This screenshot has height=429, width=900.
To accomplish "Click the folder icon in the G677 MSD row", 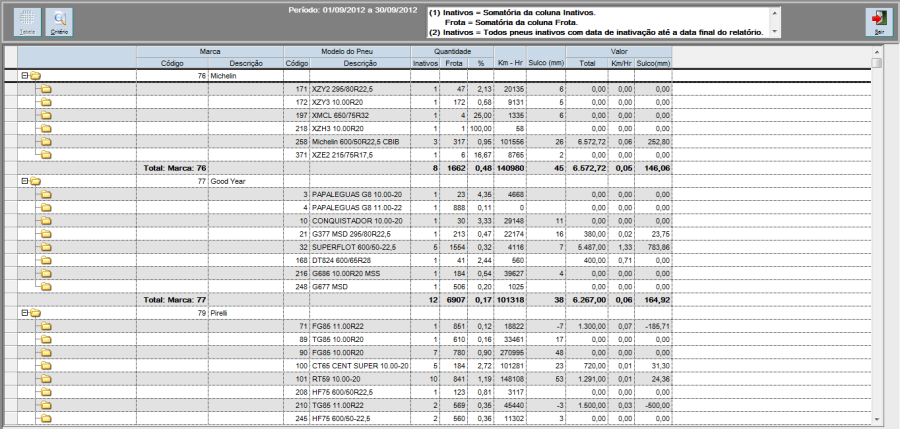I will 46,287.
